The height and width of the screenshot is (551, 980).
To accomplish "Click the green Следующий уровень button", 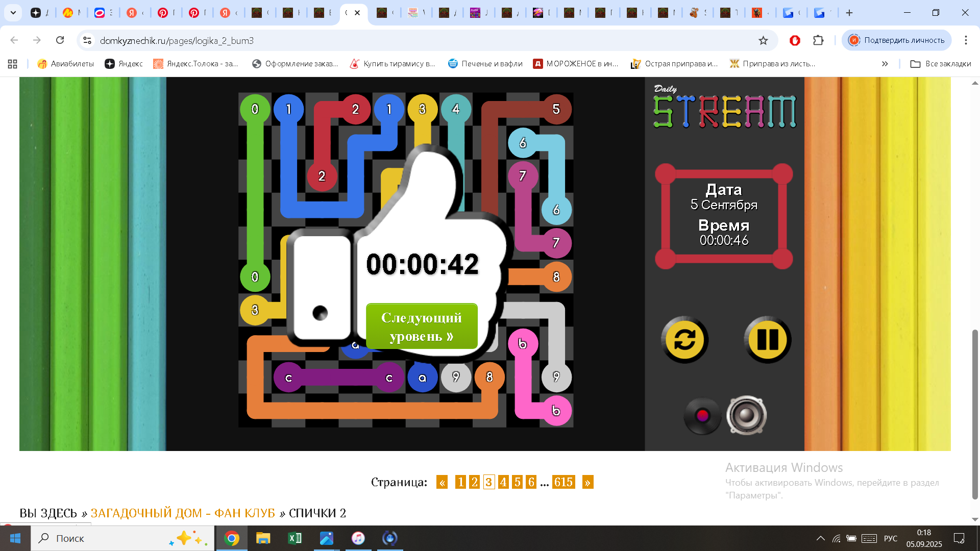I will point(422,327).
